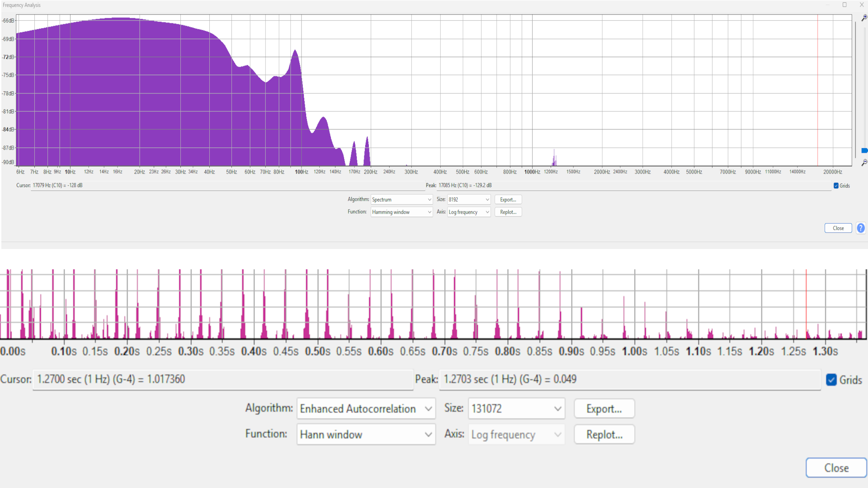
Task: Open the Enhanced Autocorrelation algorithm dropdown
Action: [366, 409]
